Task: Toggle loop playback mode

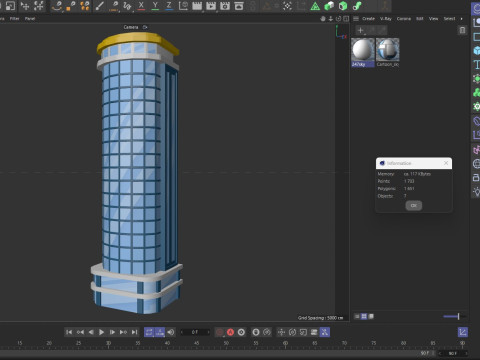Action: (x=149, y=332)
